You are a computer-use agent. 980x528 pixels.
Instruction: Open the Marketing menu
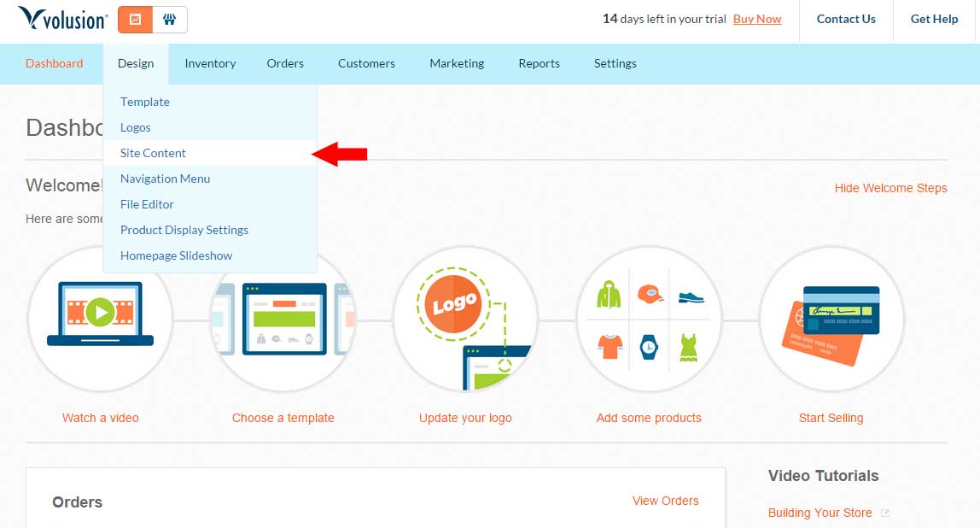pyautogui.click(x=457, y=63)
